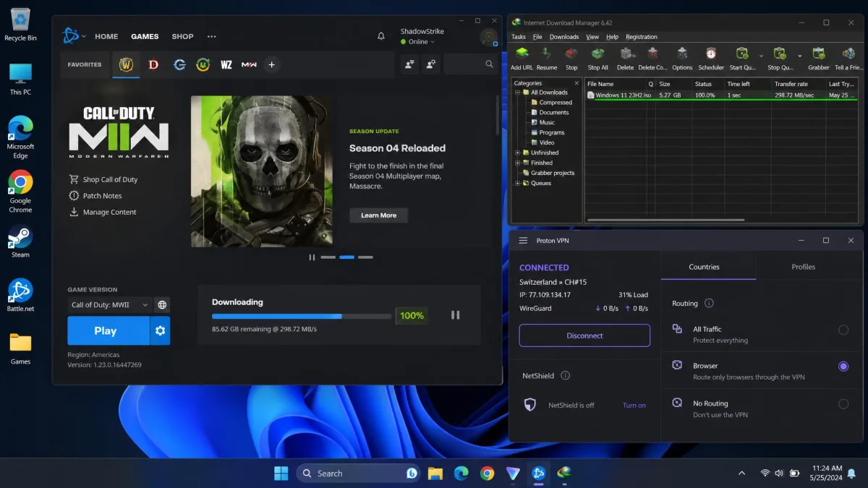Viewport: 868px width, 488px height.
Task: Open Start Queue dropdown arrow in IDM
Action: [761, 56]
